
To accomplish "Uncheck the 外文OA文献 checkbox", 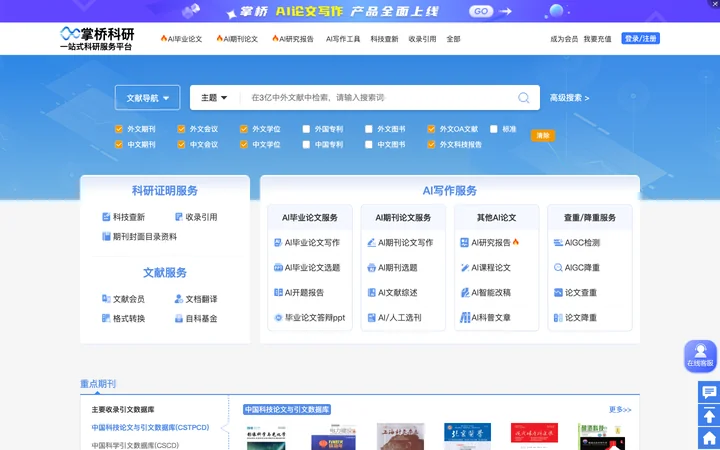I will tap(431, 129).
